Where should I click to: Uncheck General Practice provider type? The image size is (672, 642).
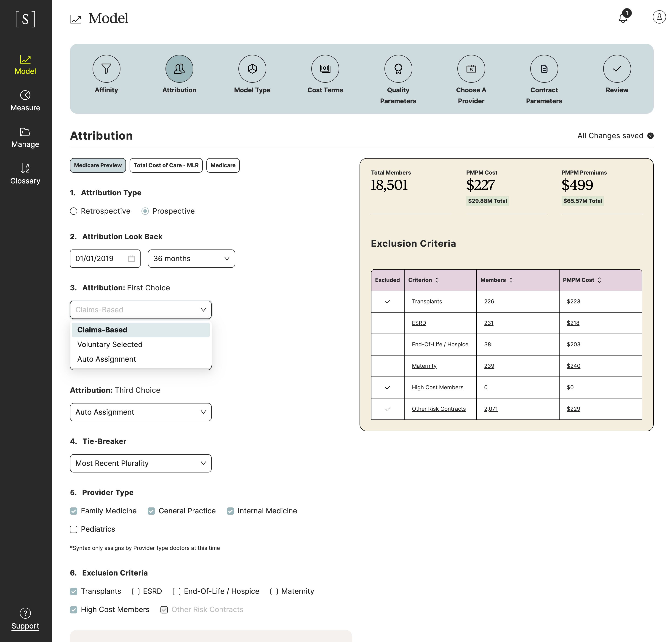point(151,511)
